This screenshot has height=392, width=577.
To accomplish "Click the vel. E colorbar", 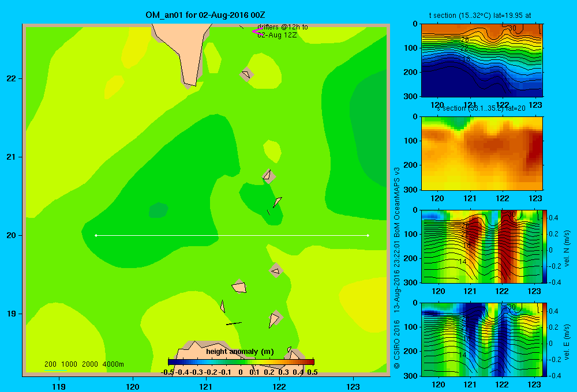I will click(545, 340).
